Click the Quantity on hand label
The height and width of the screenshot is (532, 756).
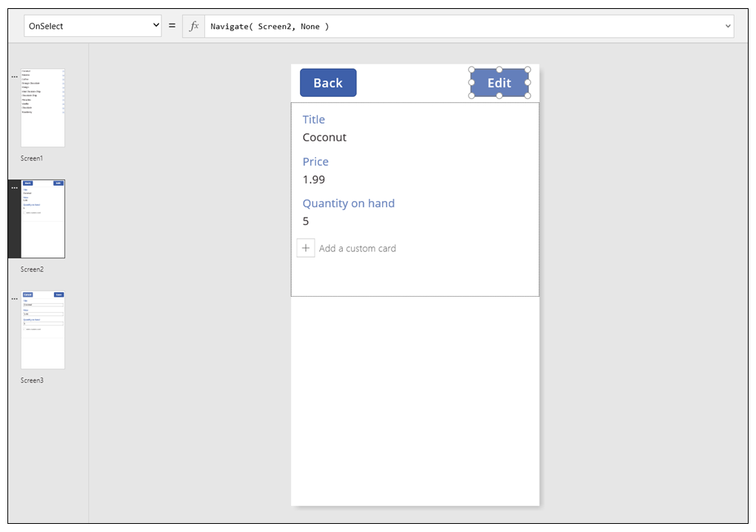point(348,203)
